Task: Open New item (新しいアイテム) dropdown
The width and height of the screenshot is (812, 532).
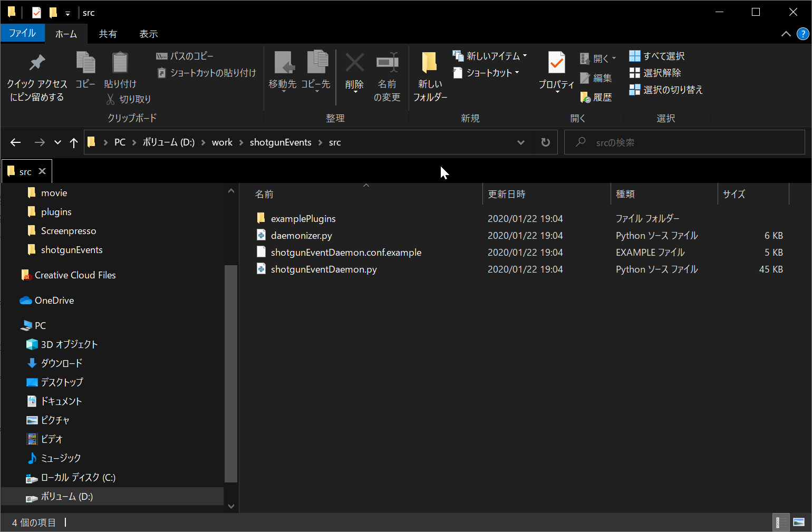Action: pos(490,56)
